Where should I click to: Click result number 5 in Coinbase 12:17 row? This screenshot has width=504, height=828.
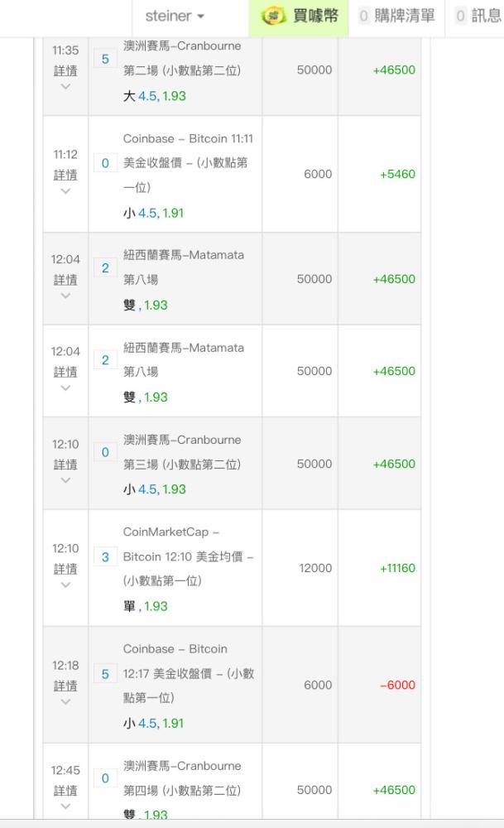tap(105, 674)
